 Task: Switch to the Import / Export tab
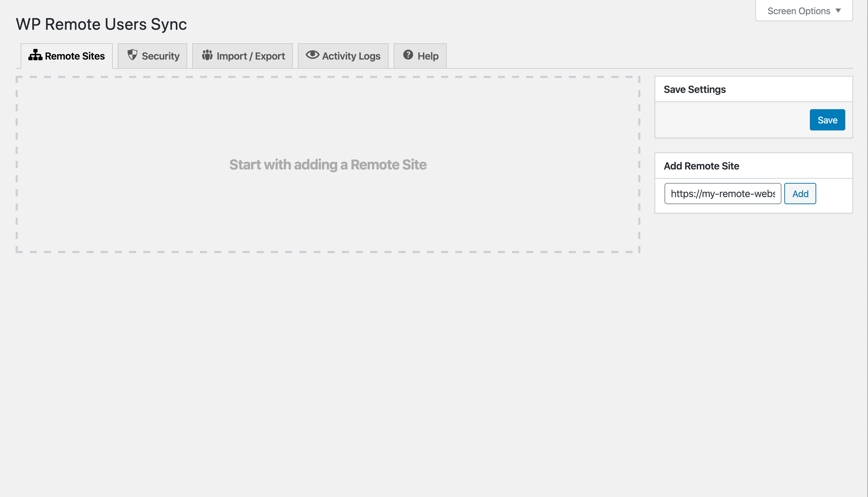click(243, 56)
